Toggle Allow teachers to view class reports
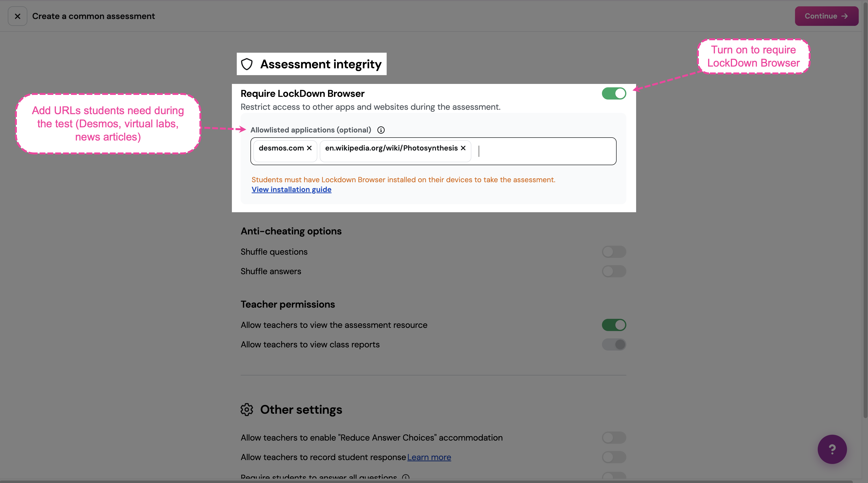The height and width of the screenshot is (483, 868). [614, 345]
